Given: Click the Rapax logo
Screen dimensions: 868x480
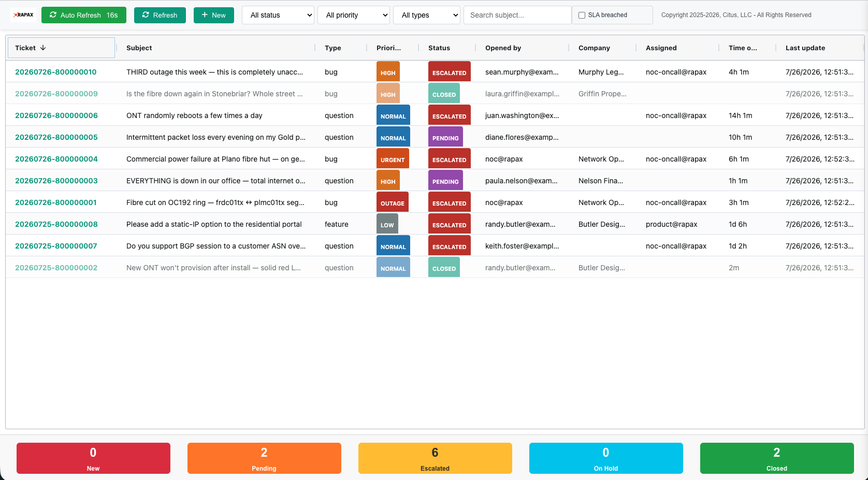Looking at the screenshot, I should click(x=23, y=15).
